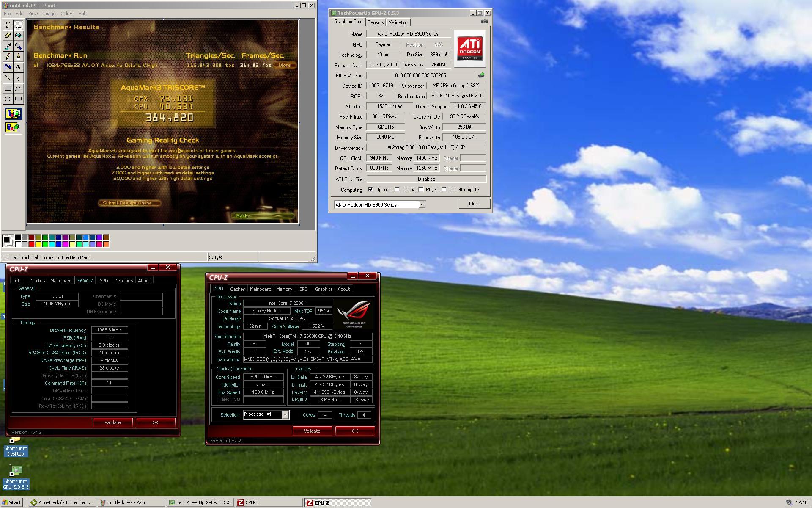
Task: Click the Core Speed value field in CPU-Z
Action: coord(263,377)
